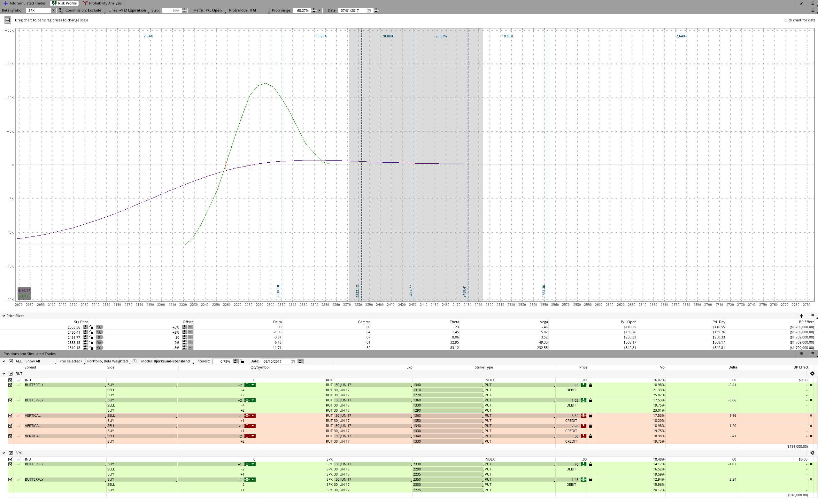Screen dimensions: 818x504
Task: Click the Step N/A field
Action: coord(171,10)
